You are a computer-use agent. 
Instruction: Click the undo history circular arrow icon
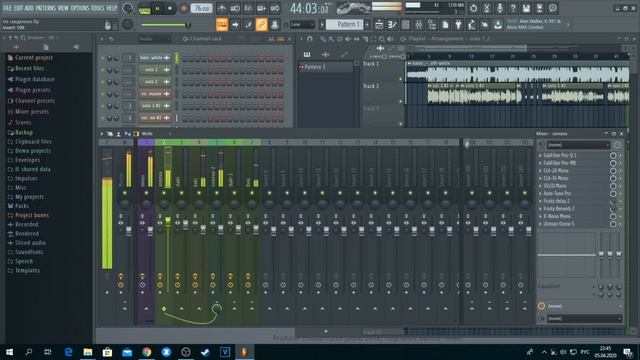[x=473, y=8]
